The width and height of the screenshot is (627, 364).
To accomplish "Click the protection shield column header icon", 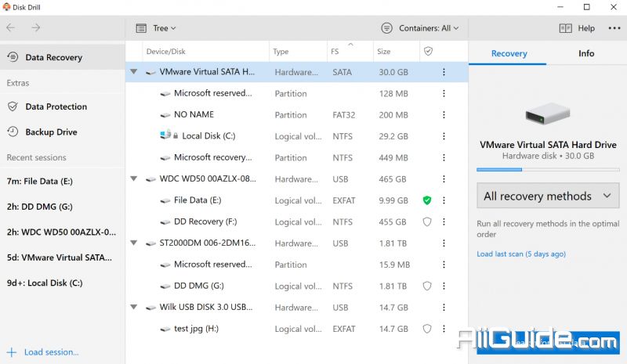I will (428, 51).
